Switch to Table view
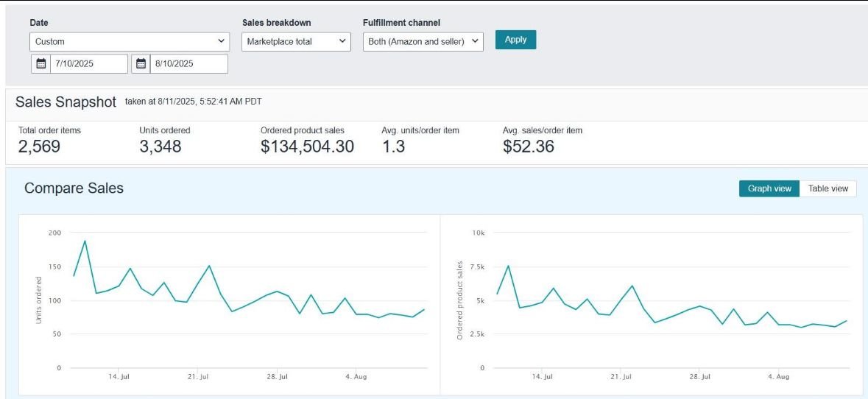868x399 pixels. click(x=828, y=188)
